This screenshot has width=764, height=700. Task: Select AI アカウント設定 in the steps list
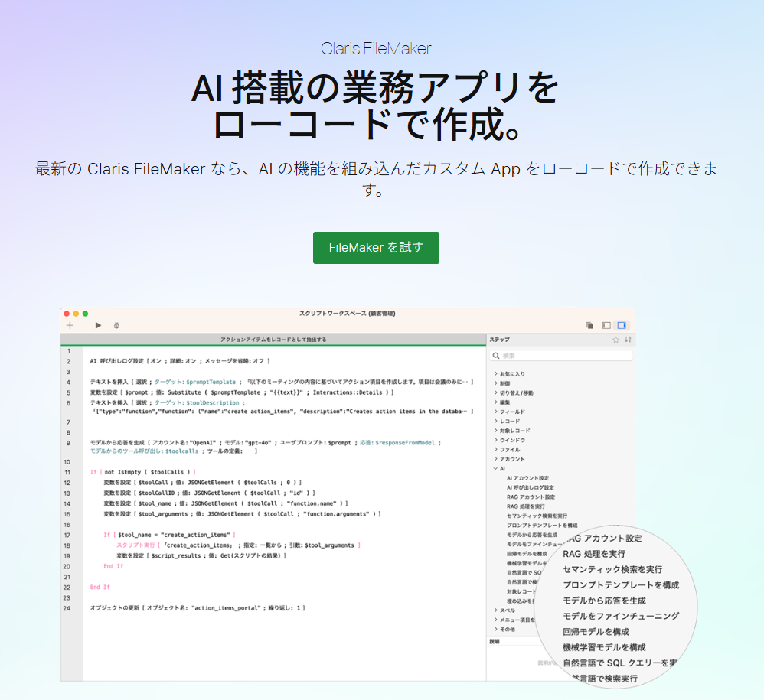527,478
